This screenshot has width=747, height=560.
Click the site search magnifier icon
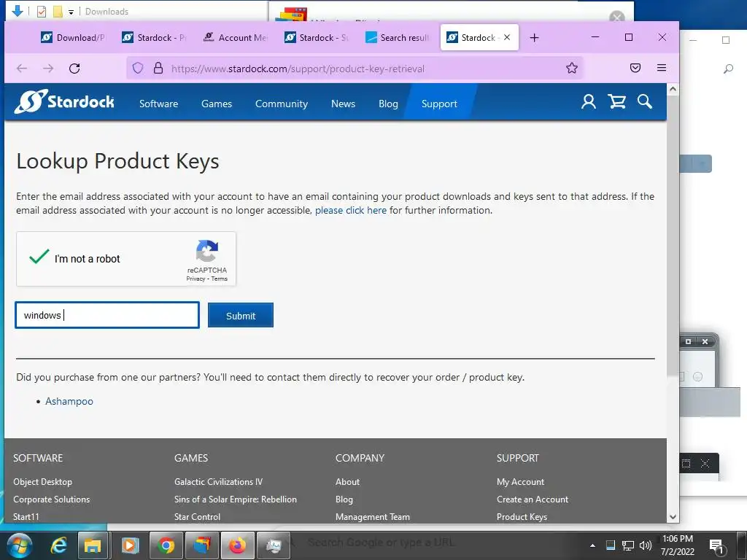click(x=645, y=101)
